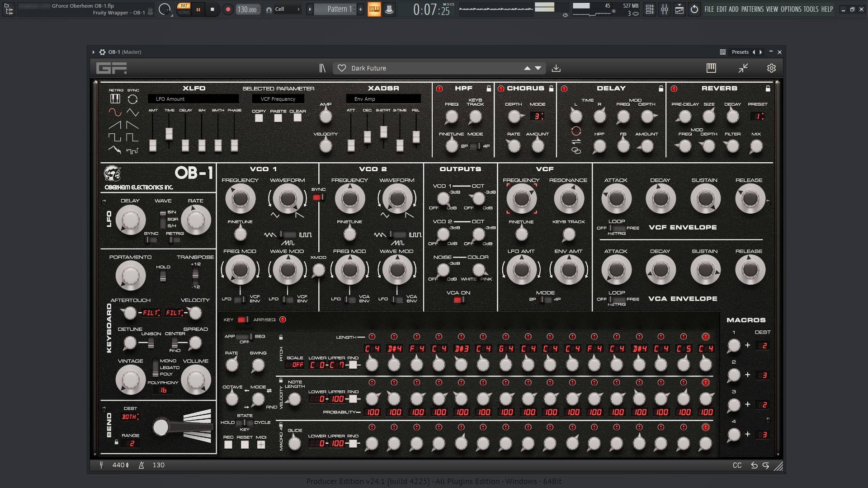Open the PATTERNS menu

pos(752,9)
